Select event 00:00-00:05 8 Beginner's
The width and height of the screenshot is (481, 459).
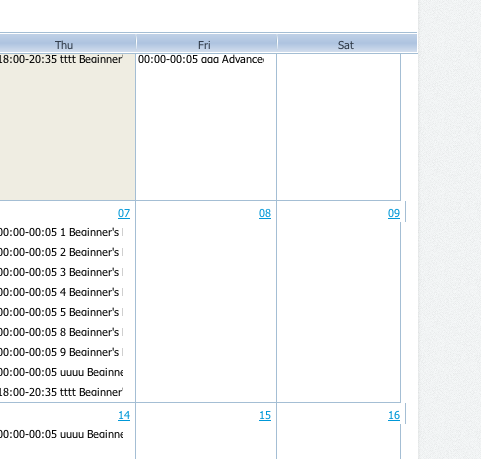[61, 332]
